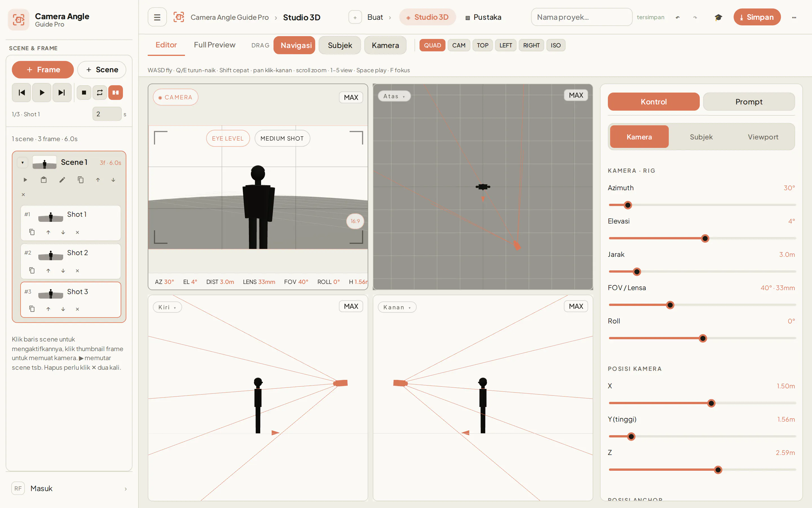
Task: Select Navigasi drag mode
Action: coord(294,45)
